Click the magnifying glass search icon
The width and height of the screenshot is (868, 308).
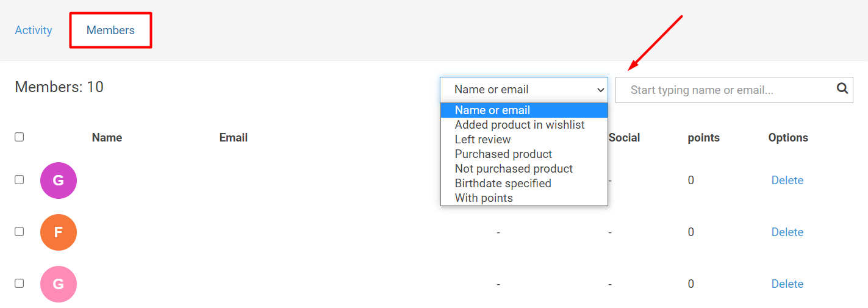coord(842,89)
